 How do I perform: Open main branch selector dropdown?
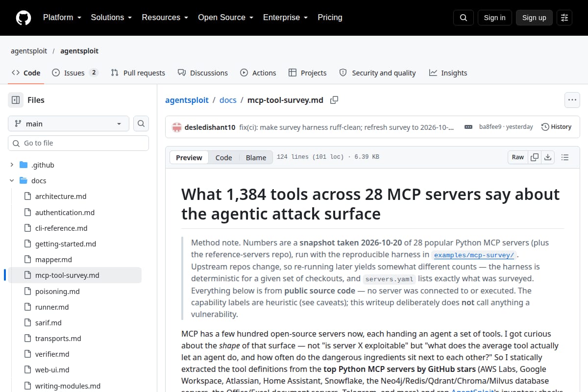69,123
